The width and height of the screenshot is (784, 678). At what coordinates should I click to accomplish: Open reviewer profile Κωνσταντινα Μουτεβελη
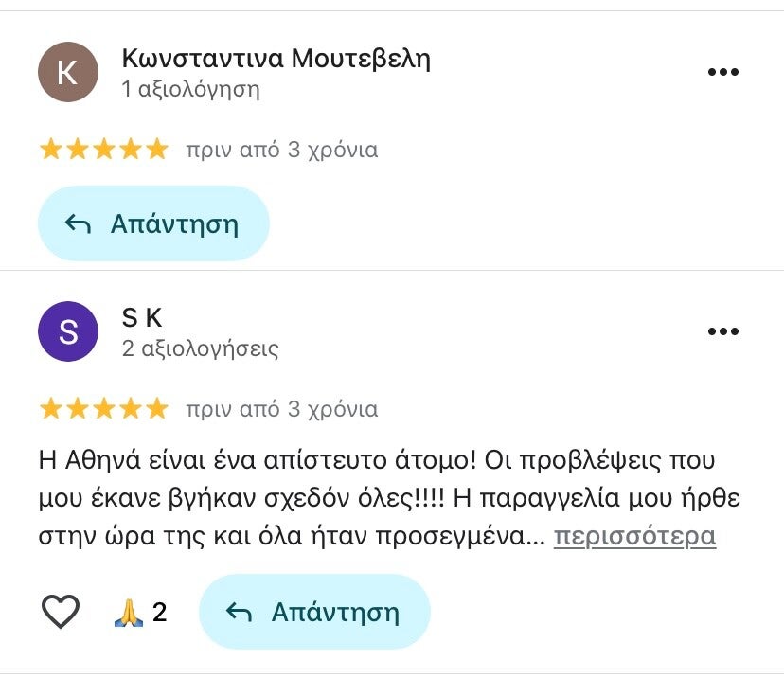pyautogui.click(x=276, y=59)
